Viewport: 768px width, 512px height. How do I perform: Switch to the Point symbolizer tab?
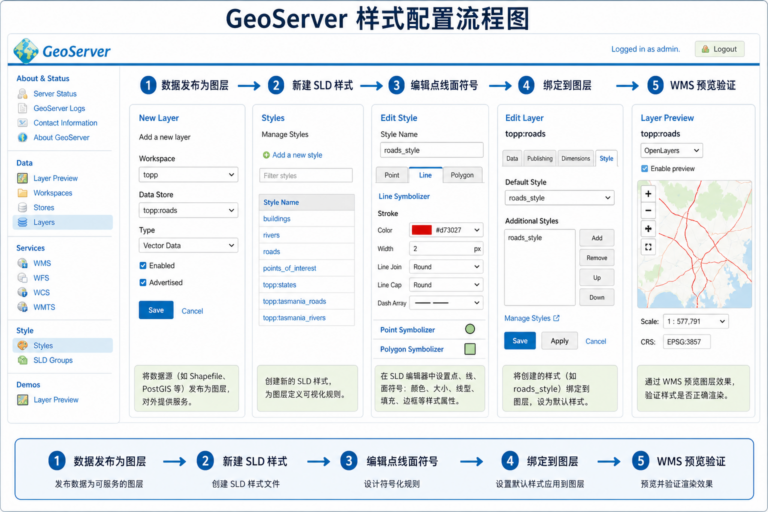point(392,175)
